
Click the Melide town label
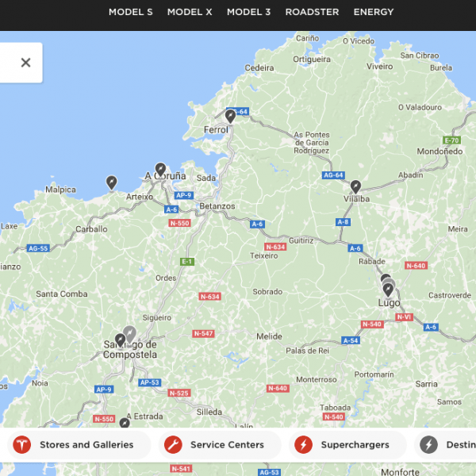coord(269,336)
